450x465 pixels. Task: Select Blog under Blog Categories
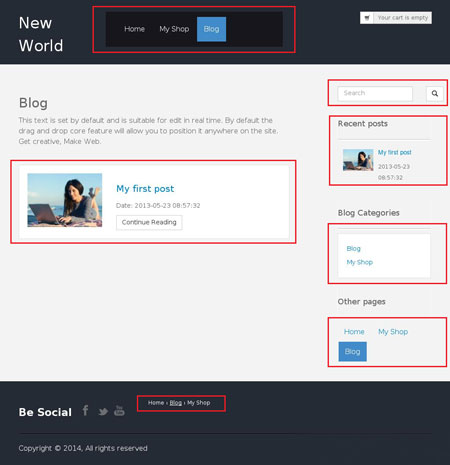(x=353, y=249)
